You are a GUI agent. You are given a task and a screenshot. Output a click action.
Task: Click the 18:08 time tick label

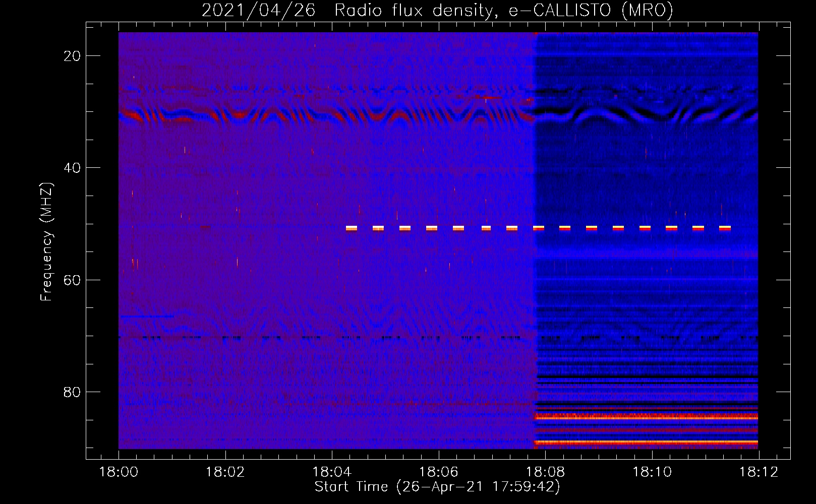coord(545,472)
